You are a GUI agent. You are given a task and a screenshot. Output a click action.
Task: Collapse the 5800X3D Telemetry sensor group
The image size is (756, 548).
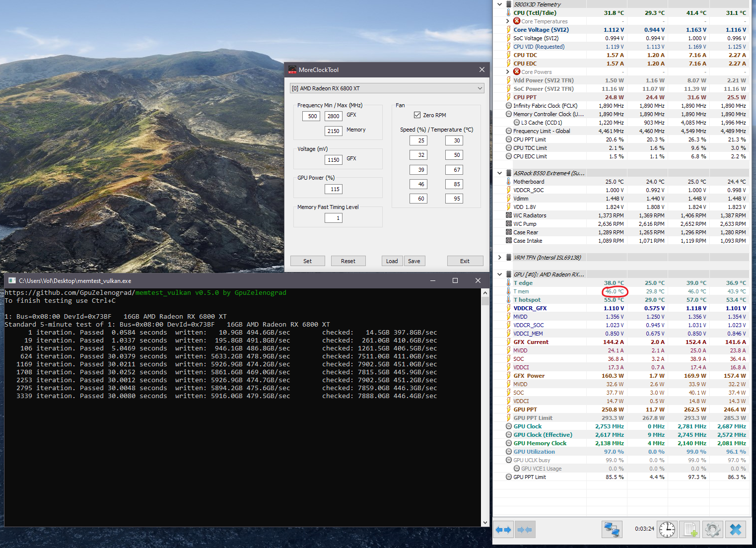pos(499,4)
